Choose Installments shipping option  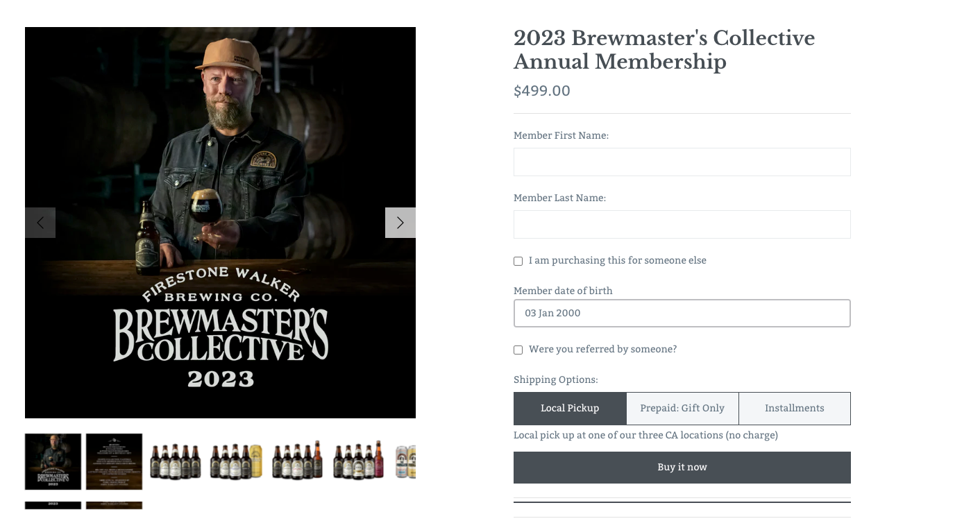point(795,409)
